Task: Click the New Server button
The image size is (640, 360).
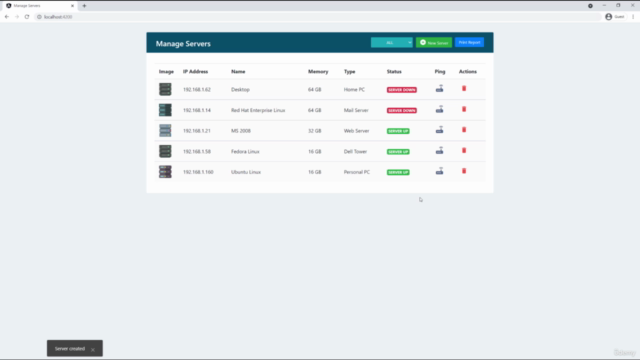Action: coord(434,42)
